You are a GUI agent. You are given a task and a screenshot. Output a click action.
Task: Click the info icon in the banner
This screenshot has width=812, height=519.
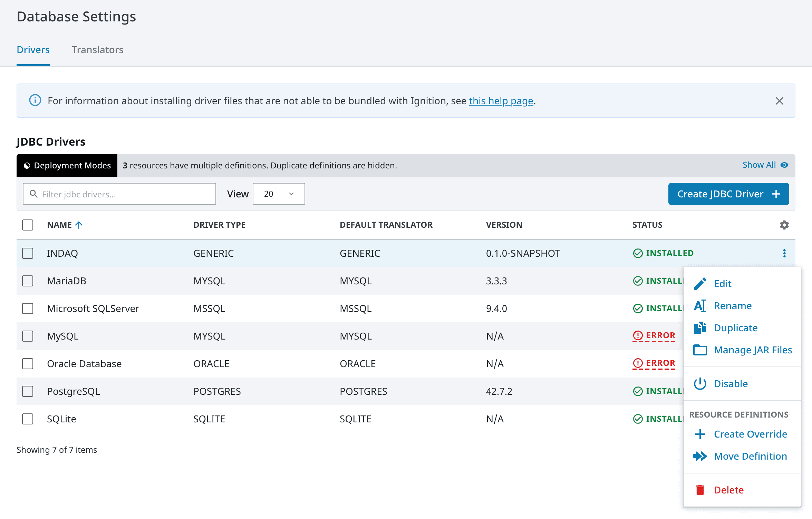tap(35, 100)
